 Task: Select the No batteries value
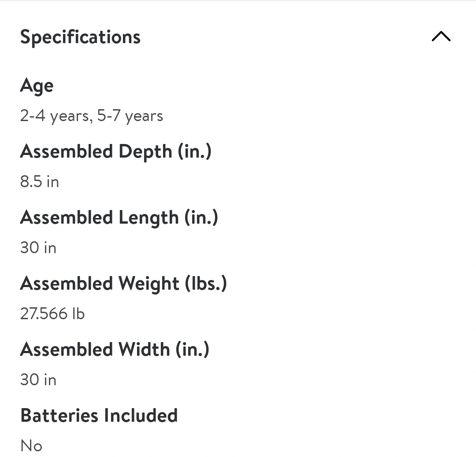31,446
